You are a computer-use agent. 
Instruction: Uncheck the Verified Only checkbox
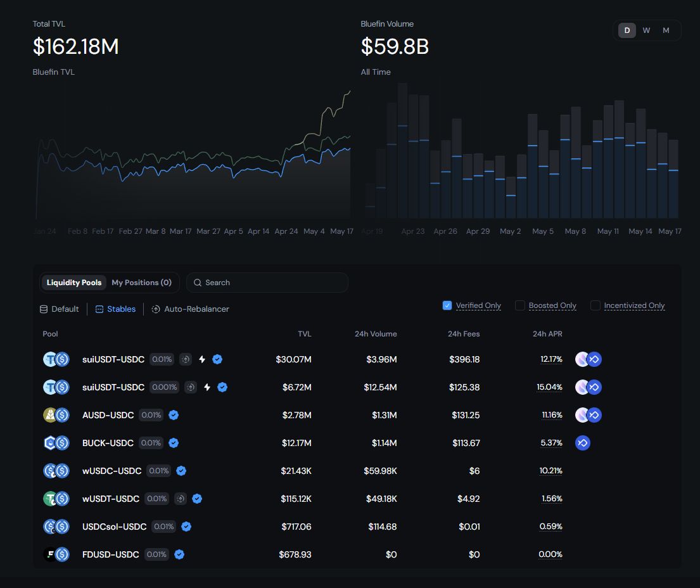447,305
